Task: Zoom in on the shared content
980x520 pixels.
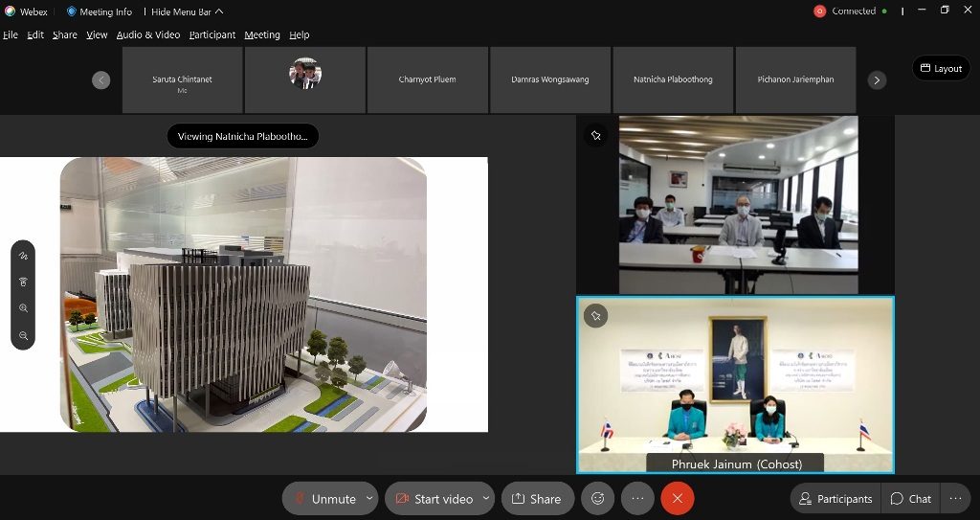Action: coord(23,308)
